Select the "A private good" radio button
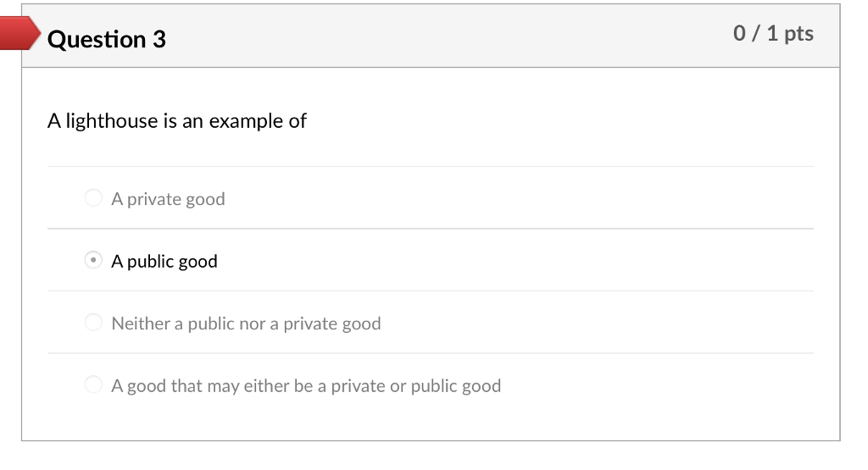This screenshot has height=470, width=868. 93,198
